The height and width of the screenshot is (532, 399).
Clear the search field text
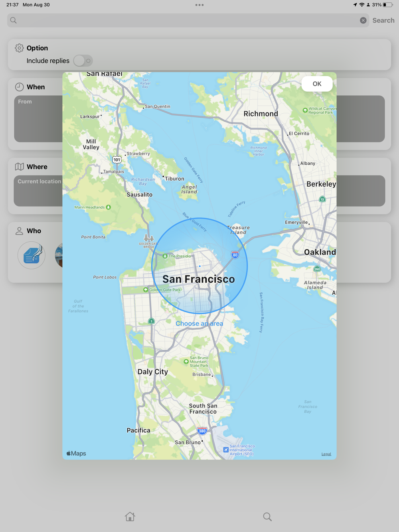363,20
